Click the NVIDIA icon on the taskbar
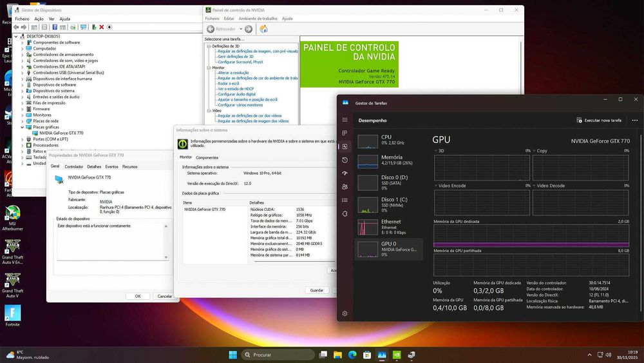This screenshot has height=363, width=644. 397,355
